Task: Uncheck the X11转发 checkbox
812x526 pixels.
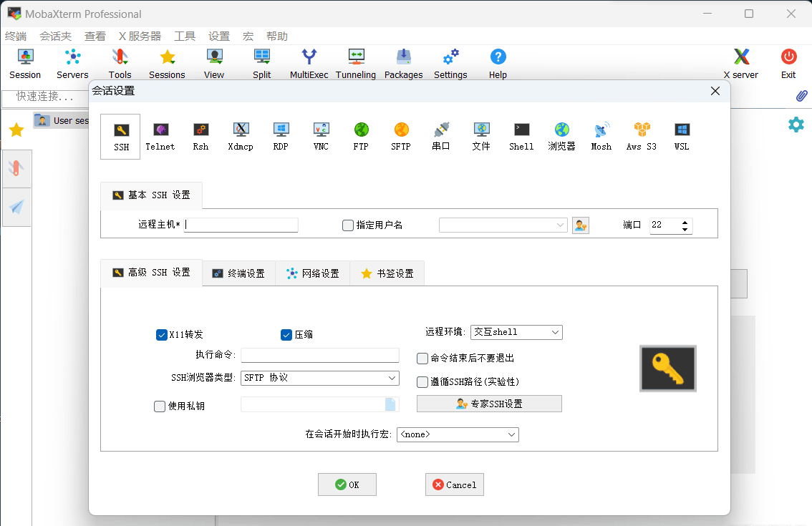Action: click(162, 335)
